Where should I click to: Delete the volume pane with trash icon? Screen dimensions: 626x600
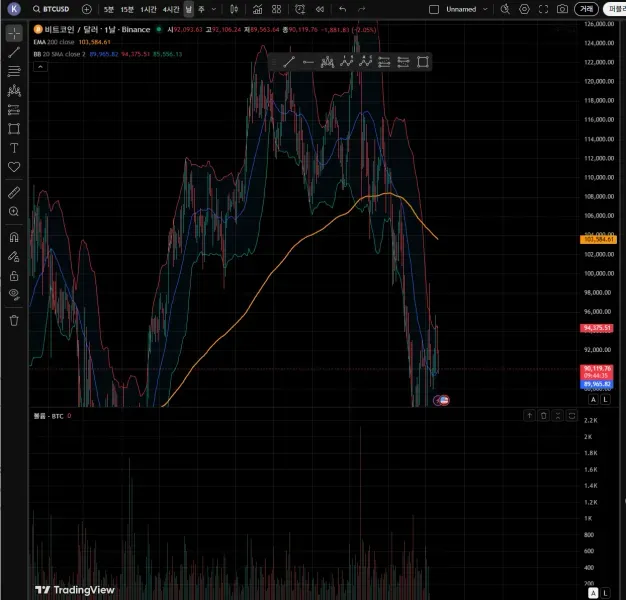coord(543,416)
